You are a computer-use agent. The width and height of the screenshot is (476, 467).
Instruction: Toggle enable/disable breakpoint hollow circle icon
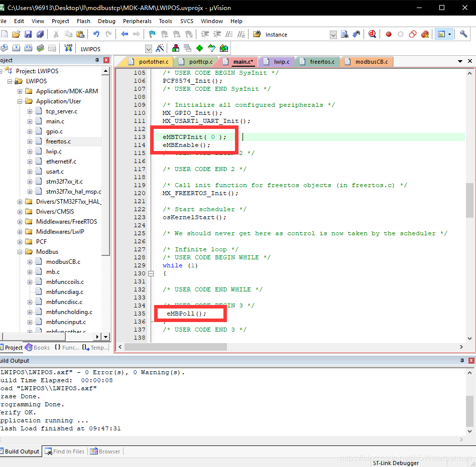click(x=400, y=34)
